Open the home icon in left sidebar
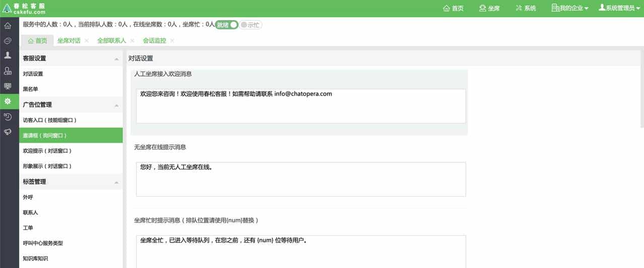644x268 pixels. (x=8, y=26)
